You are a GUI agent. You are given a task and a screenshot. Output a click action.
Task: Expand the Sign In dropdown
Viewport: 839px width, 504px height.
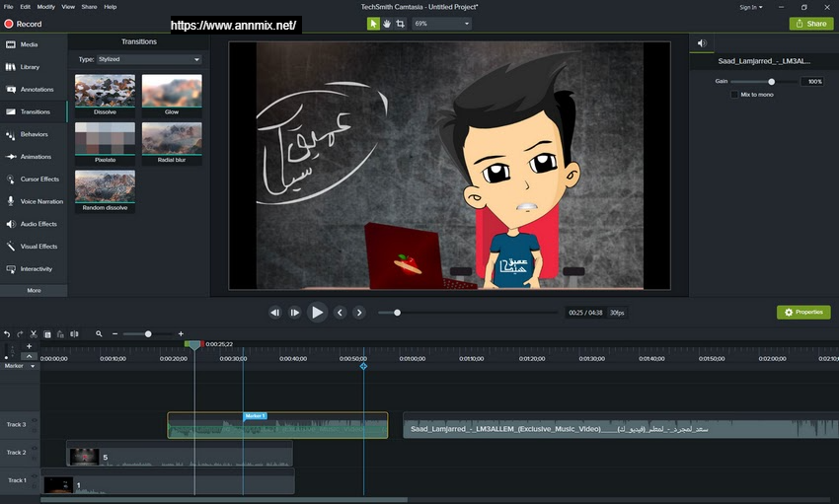click(x=750, y=7)
